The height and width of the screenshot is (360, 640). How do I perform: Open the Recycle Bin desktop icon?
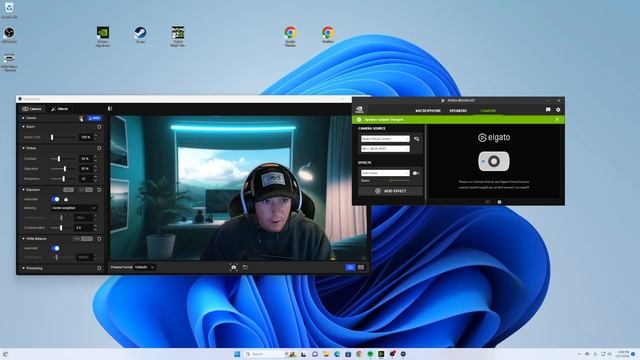(9, 10)
